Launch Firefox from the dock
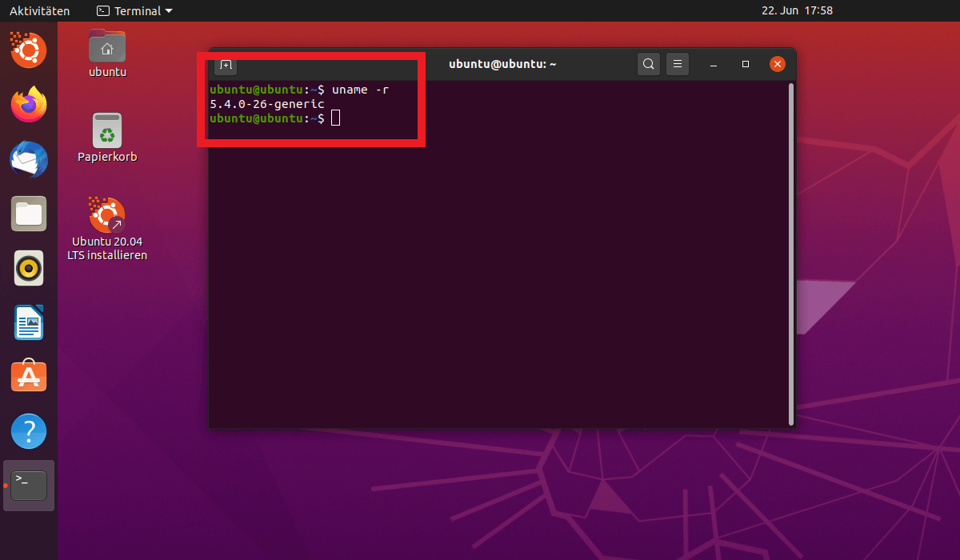Screen dimensions: 960x560 [x=29, y=104]
